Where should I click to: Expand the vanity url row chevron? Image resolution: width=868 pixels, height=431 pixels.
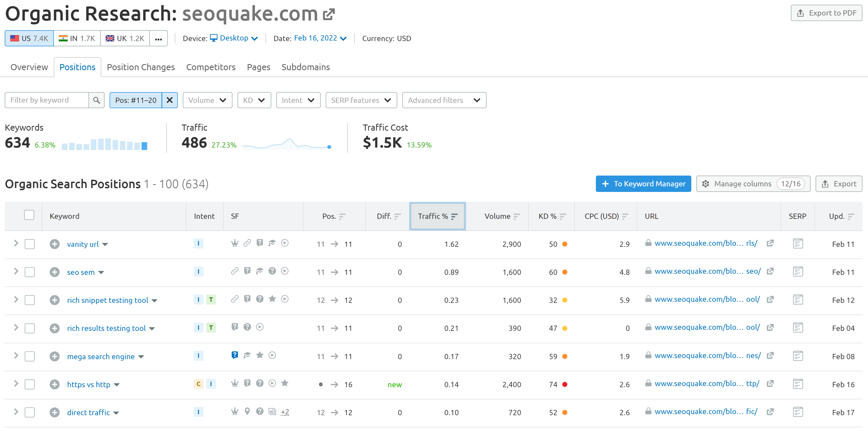point(16,243)
